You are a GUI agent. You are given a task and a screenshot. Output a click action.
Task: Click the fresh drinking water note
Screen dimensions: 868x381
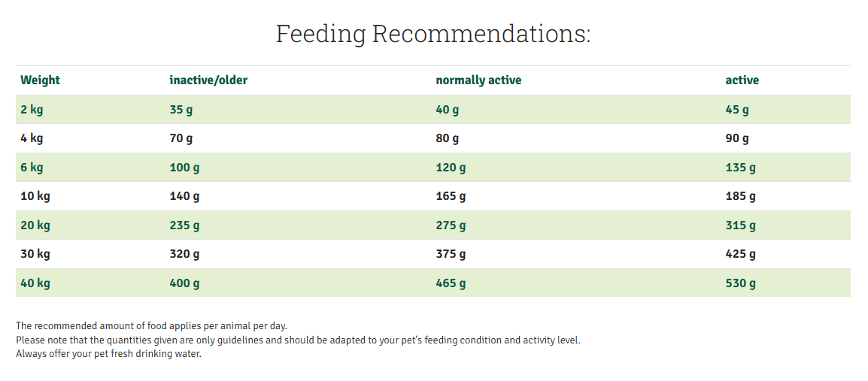click(x=109, y=354)
